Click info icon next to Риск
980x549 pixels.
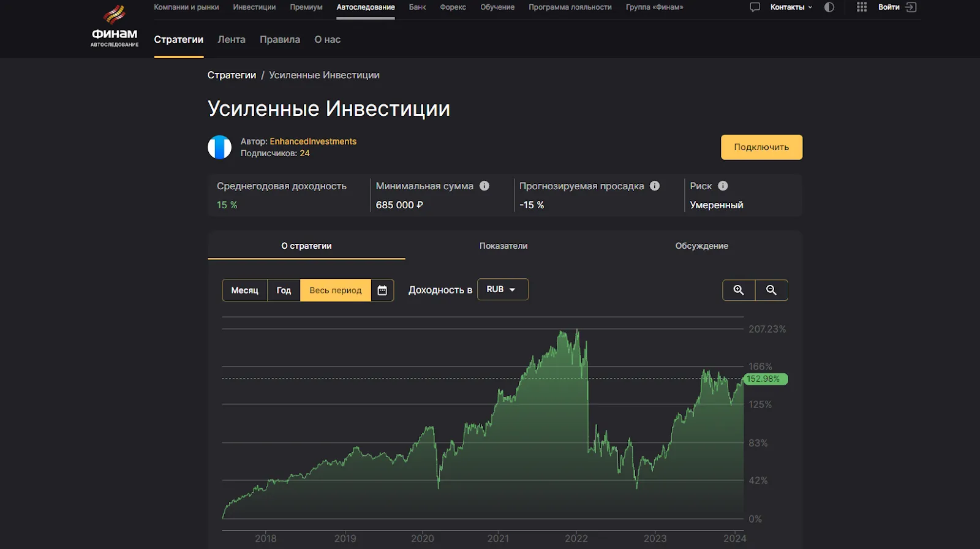[723, 186]
